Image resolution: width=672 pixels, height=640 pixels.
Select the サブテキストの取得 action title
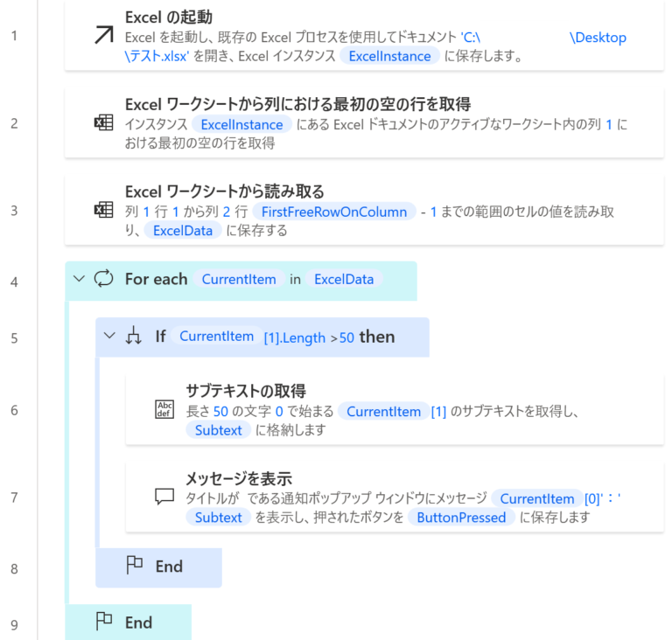244,391
